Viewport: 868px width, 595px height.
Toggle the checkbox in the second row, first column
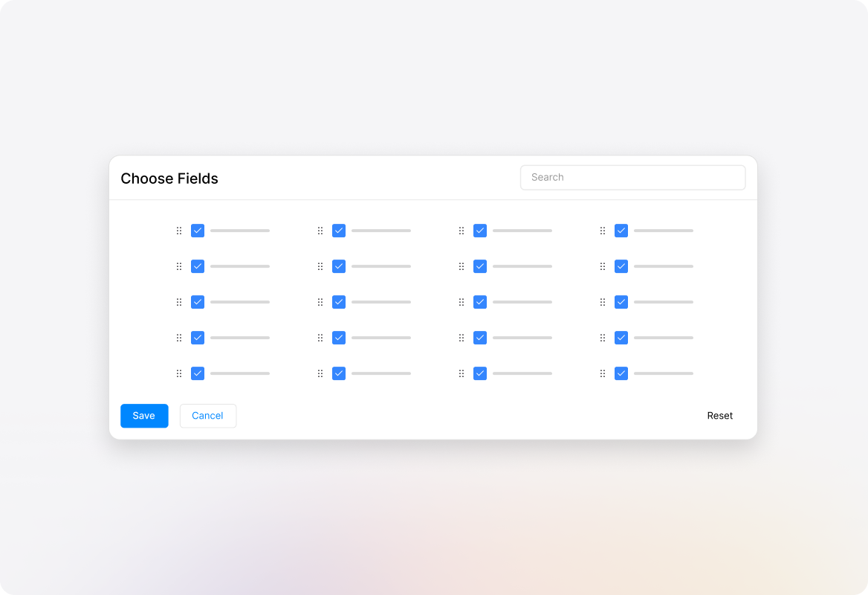point(198,266)
